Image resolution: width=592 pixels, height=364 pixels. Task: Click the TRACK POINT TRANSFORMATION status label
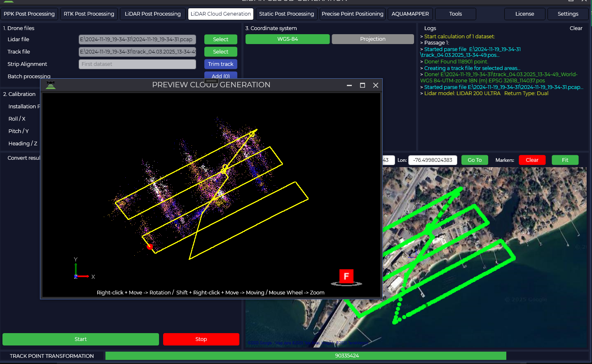(x=52, y=356)
